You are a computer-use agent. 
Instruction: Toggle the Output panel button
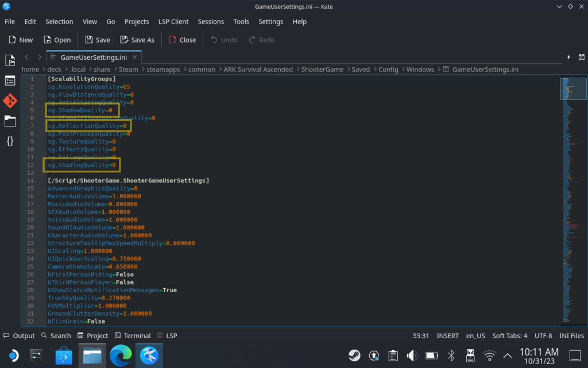(x=19, y=336)
